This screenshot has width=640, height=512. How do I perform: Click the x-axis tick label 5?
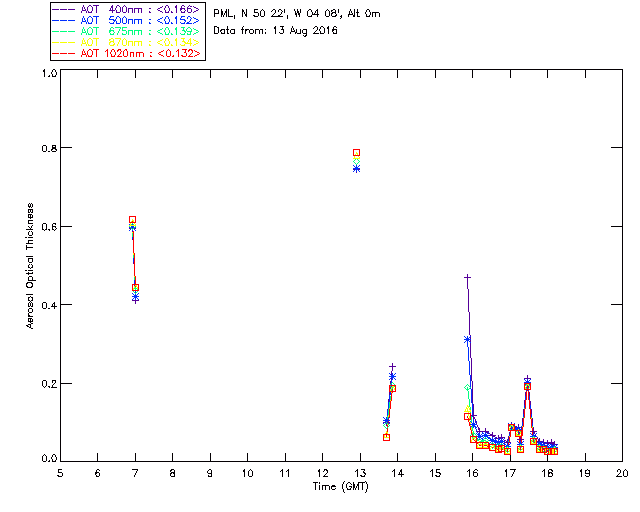click(x=60, y=473)
